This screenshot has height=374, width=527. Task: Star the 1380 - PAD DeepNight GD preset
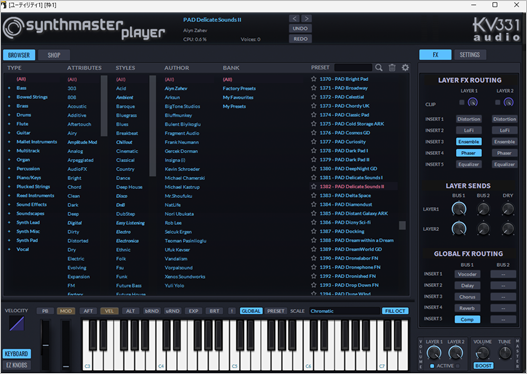(314, 168)
